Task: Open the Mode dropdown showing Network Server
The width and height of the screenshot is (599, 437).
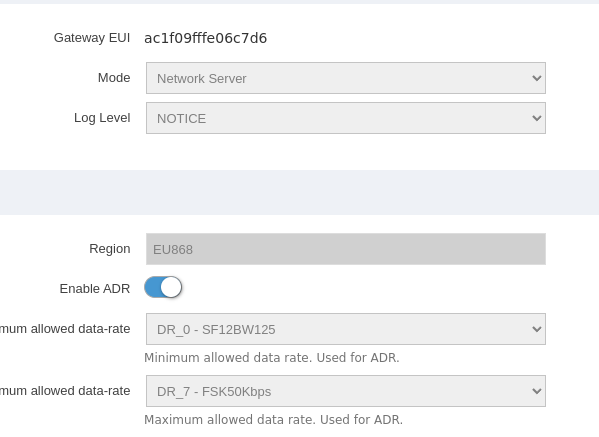Action: pos(346,78)
